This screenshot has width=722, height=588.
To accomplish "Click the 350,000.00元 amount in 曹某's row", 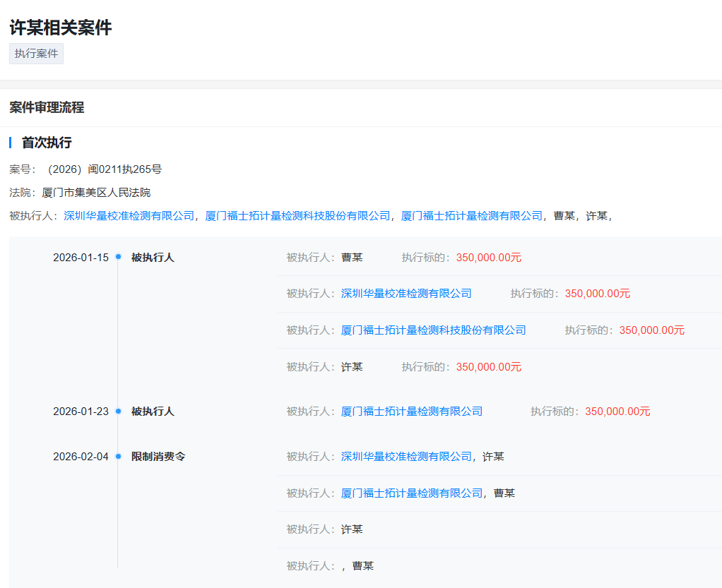I will pyautogui.click(x=488, y=258).
